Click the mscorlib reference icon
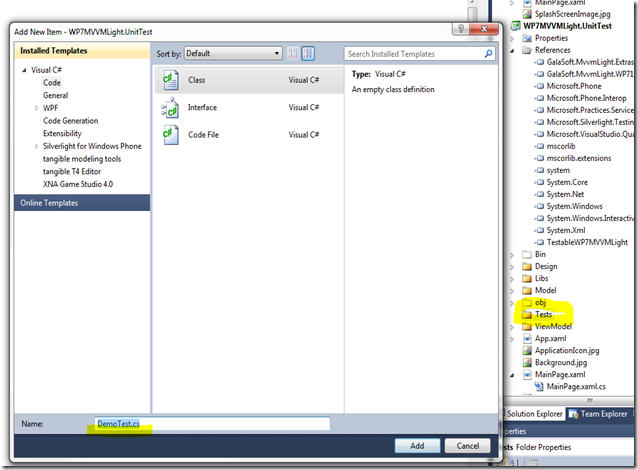The image size is (638, 470). pos(539,146)
